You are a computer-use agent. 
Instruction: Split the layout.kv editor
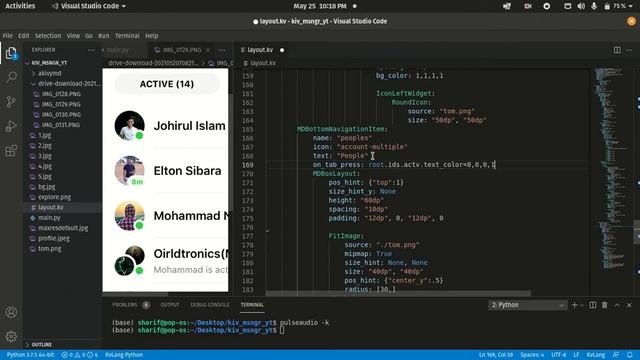point(617,50)
